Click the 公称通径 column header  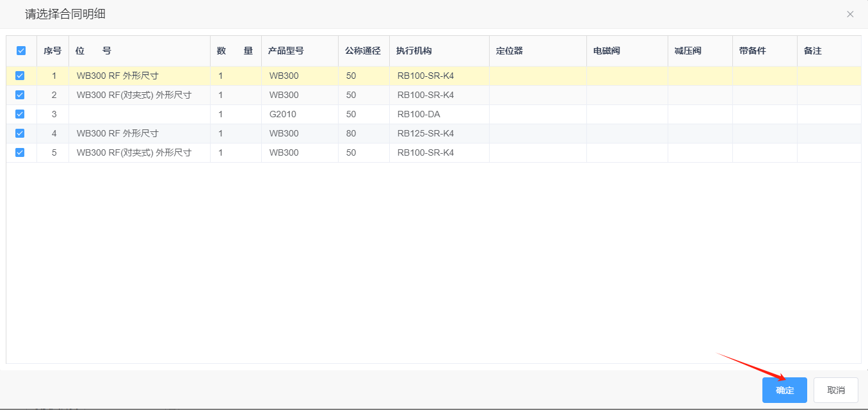[362, 51]
